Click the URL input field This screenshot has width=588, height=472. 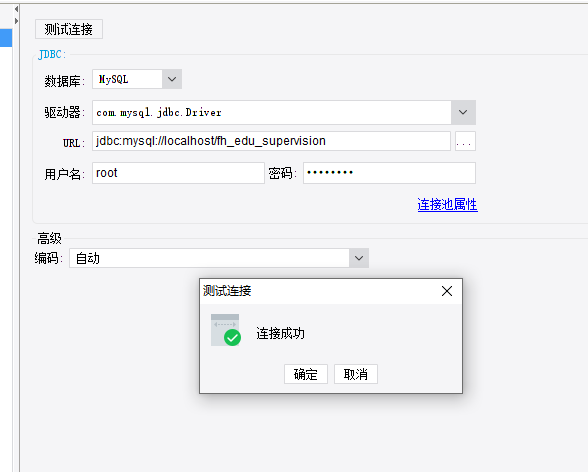tap(271, 141)
